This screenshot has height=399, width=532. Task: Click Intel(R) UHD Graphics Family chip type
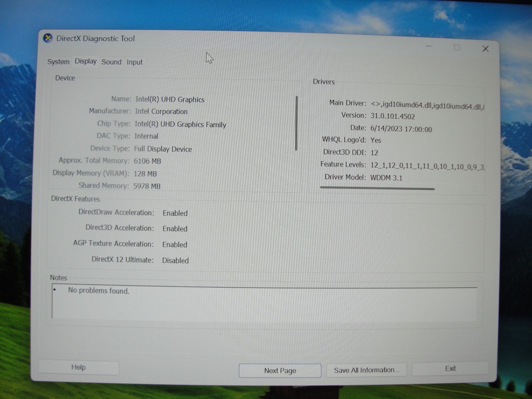pyautogui.click(x=180, y=124)
